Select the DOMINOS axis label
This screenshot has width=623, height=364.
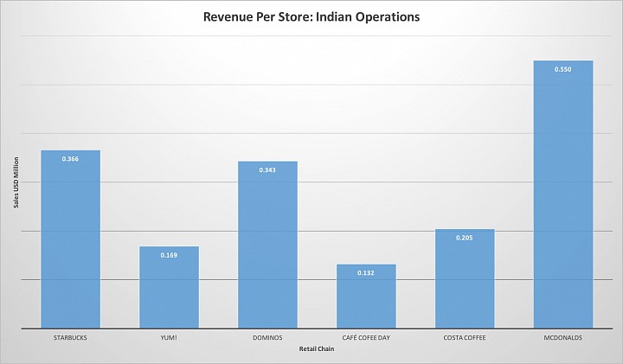pos(267,338)
